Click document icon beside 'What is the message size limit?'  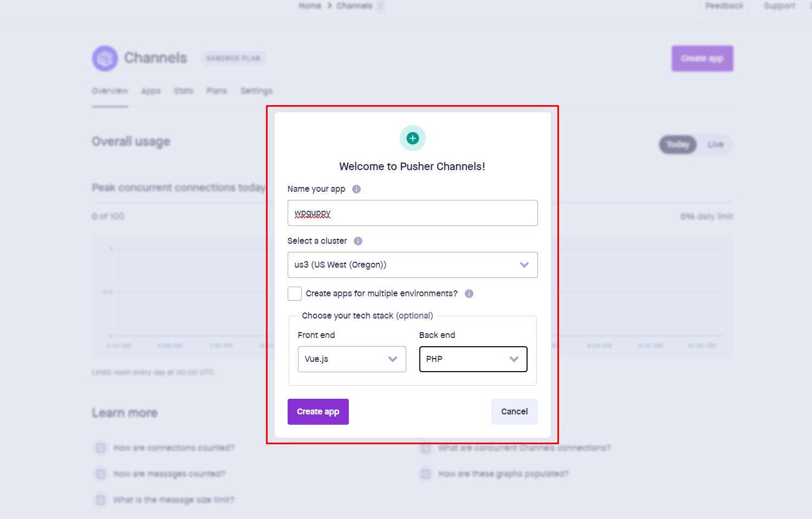click(x=101, y=499)
